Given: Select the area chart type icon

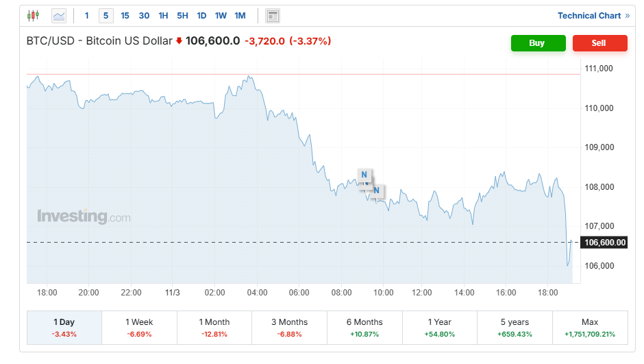Looking at the screenshot, I should point(59,15).
